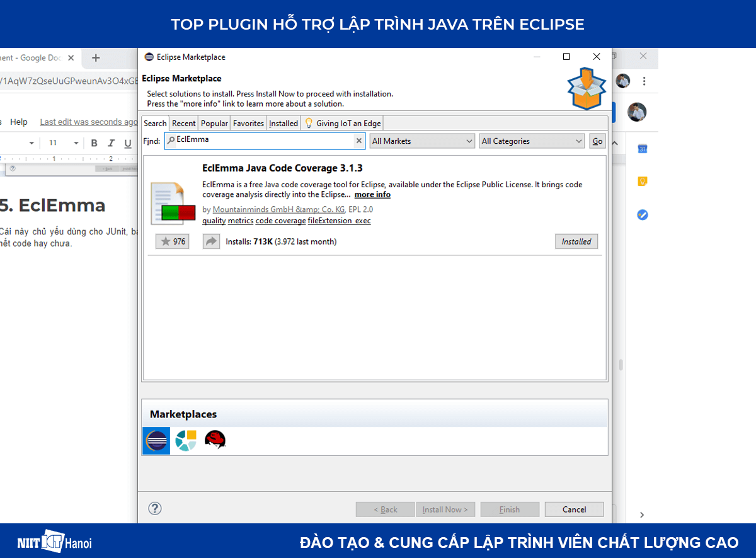The image size is (756, 558).
Task: Click inside the Find search field
Action: (x=265, y=141)
